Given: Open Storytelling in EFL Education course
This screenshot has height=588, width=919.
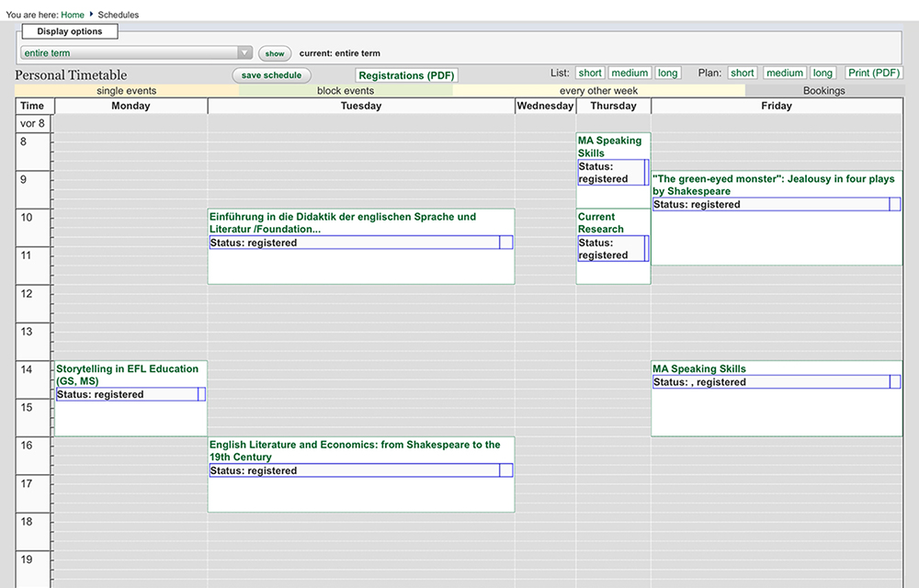Looking at the screenshot, I should pos(127,375).
